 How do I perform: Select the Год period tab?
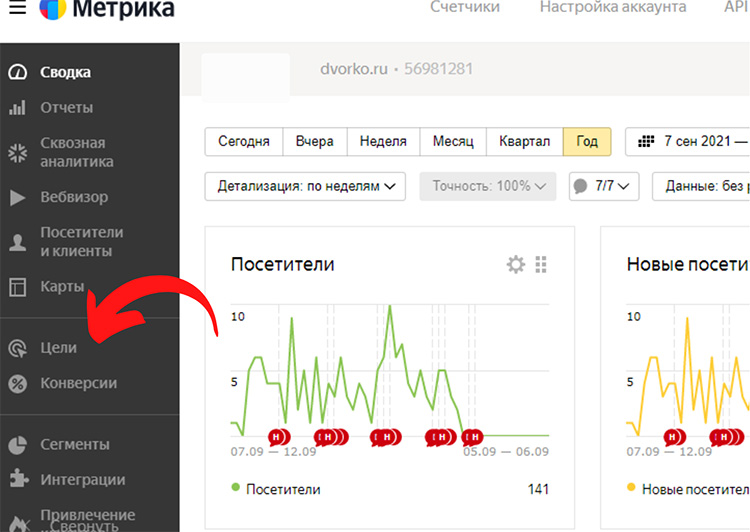587,142
